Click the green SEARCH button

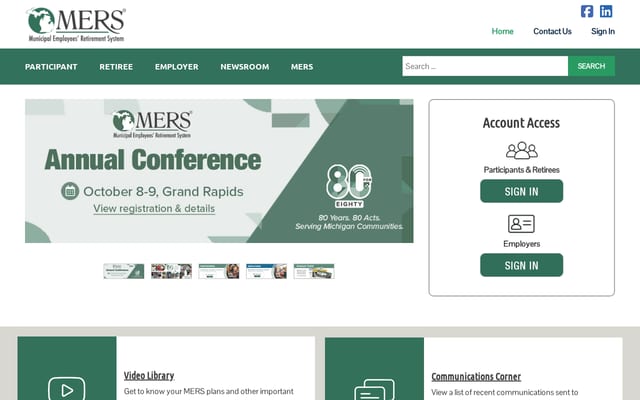[591, 66]
